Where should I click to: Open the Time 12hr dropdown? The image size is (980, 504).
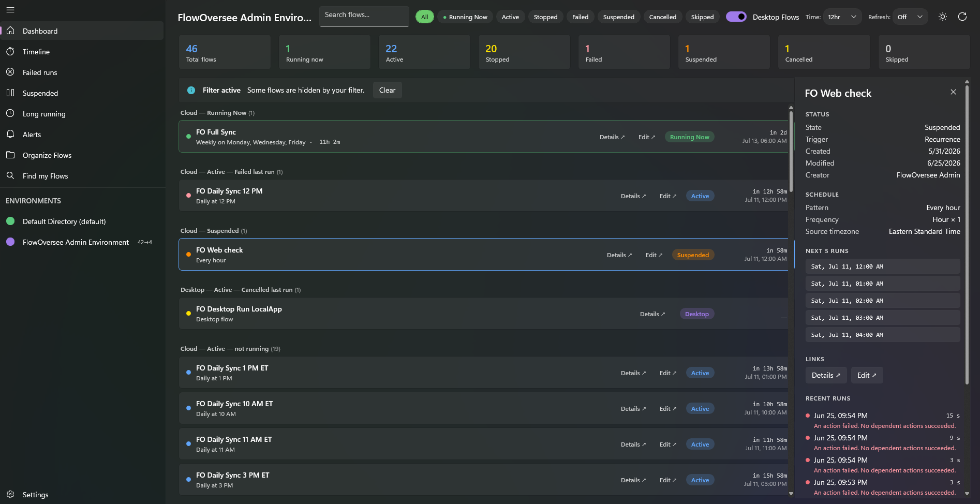(x=842, y=17)
